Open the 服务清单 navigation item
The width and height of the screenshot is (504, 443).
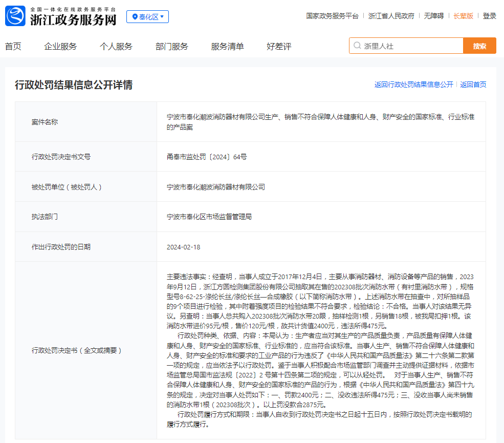227,46
